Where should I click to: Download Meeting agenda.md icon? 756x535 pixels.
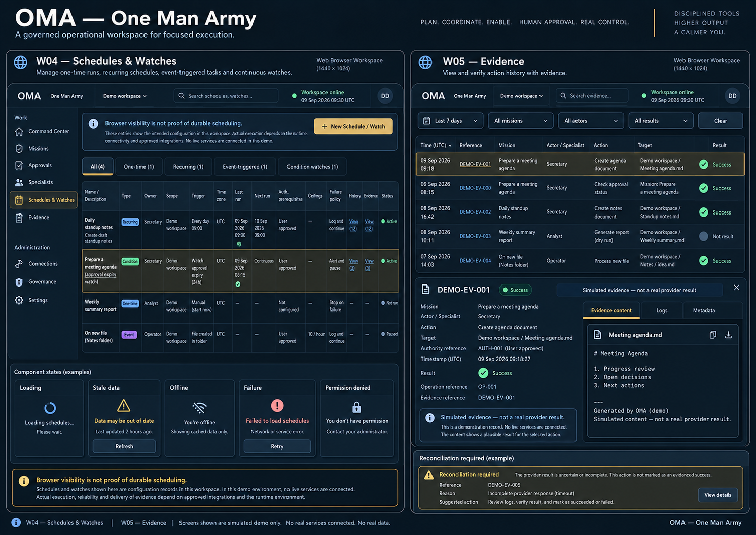728,335
